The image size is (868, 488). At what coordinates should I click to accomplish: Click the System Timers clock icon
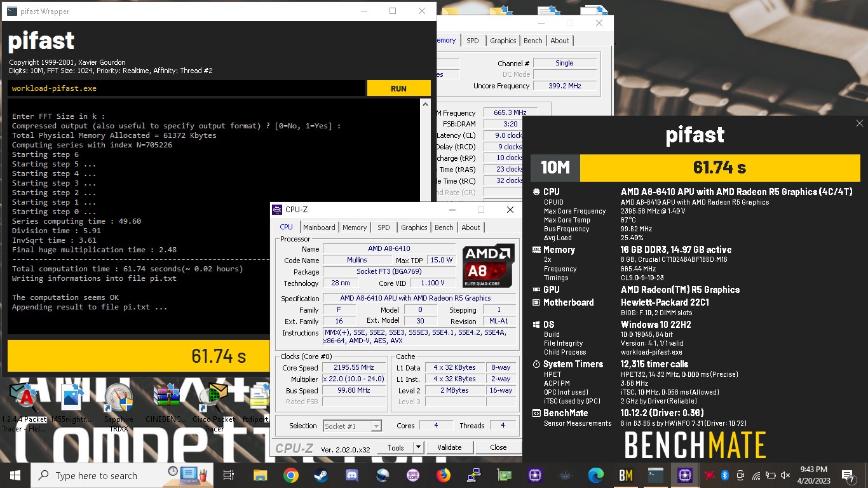tap(537, 364)
